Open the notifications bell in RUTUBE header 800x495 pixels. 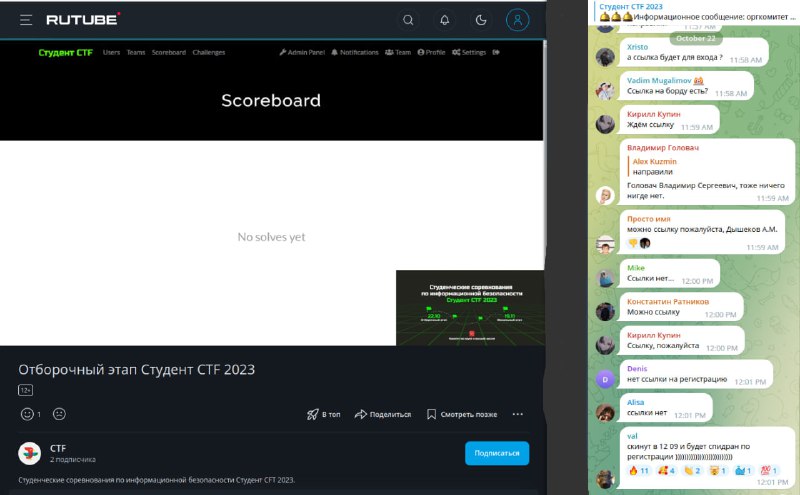click(444, 20)
